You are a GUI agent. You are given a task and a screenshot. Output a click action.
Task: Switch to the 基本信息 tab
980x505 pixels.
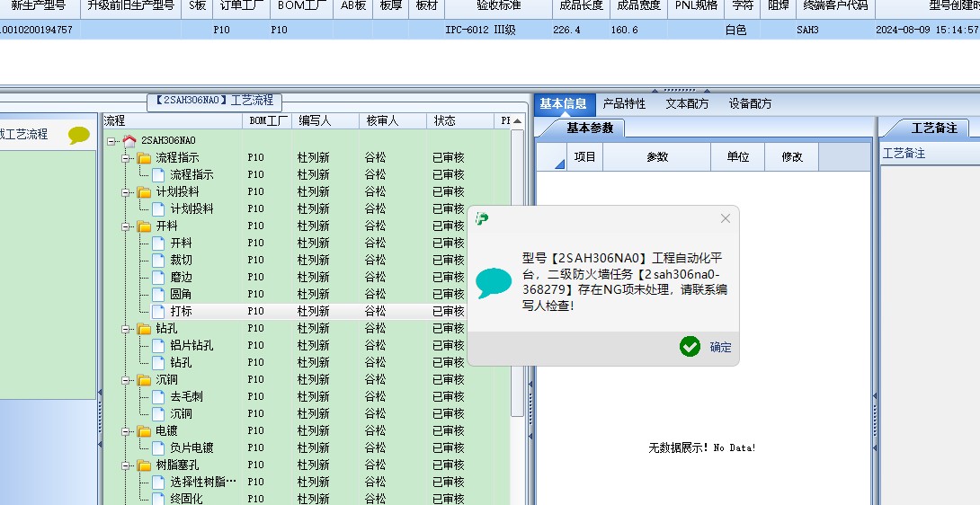point(563,103)
